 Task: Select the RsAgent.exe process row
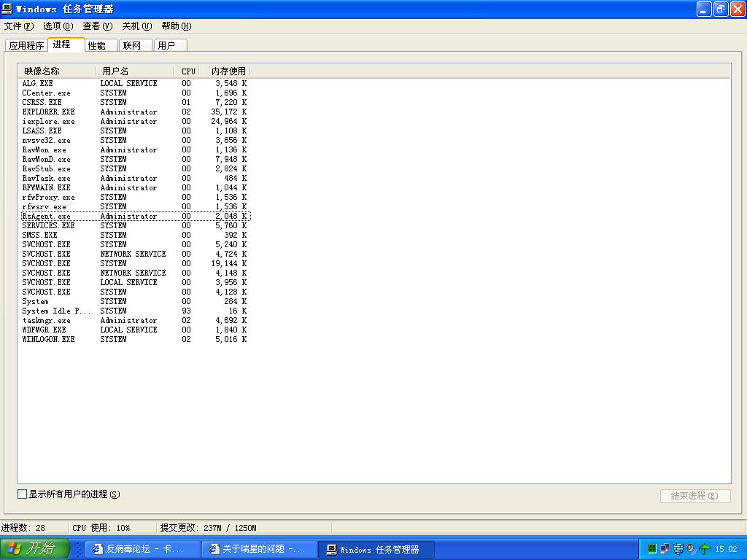click(x=135, y=216)
